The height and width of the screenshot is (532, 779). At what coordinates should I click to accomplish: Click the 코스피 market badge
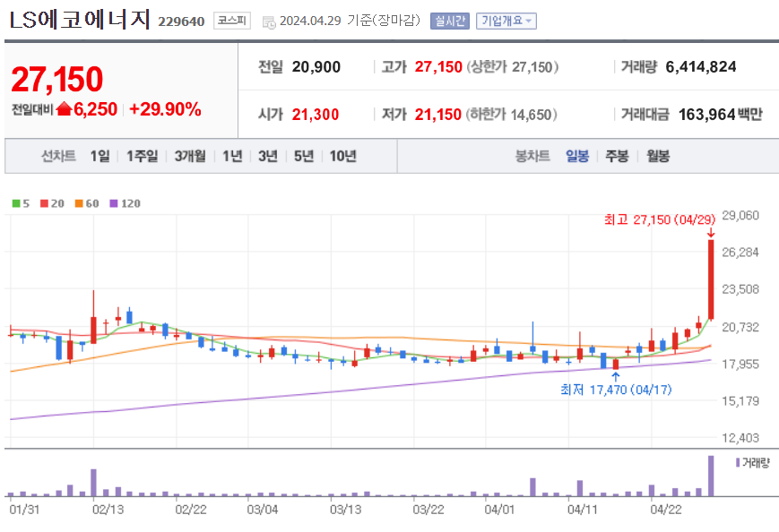click(232, 21)
